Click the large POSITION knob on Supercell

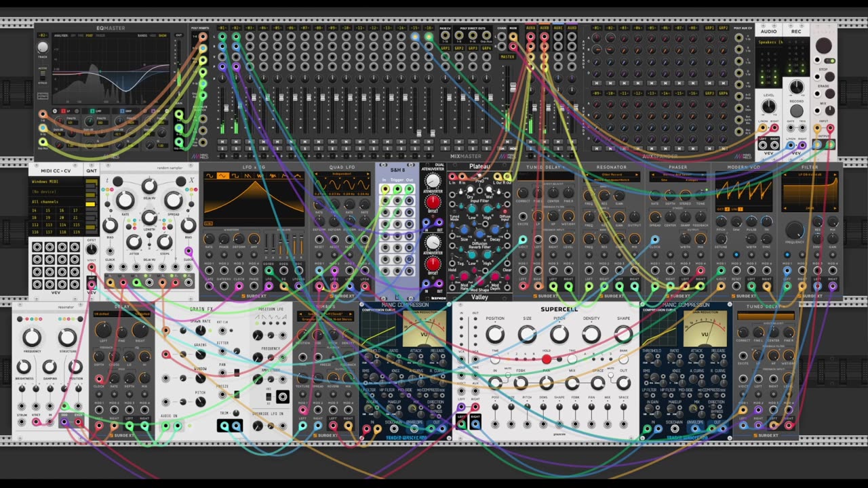[x=495, y=333]
